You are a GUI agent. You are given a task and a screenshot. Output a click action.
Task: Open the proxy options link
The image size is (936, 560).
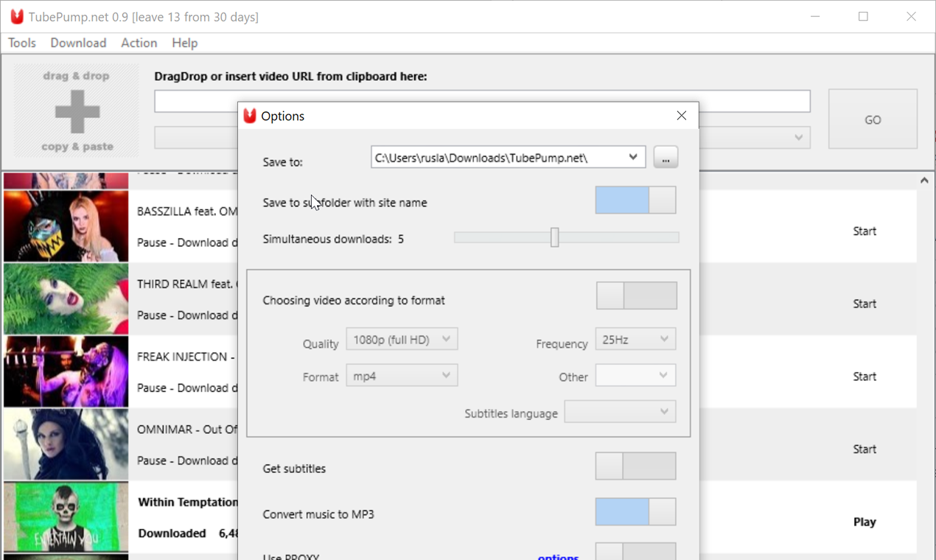[x=558, y=556]
